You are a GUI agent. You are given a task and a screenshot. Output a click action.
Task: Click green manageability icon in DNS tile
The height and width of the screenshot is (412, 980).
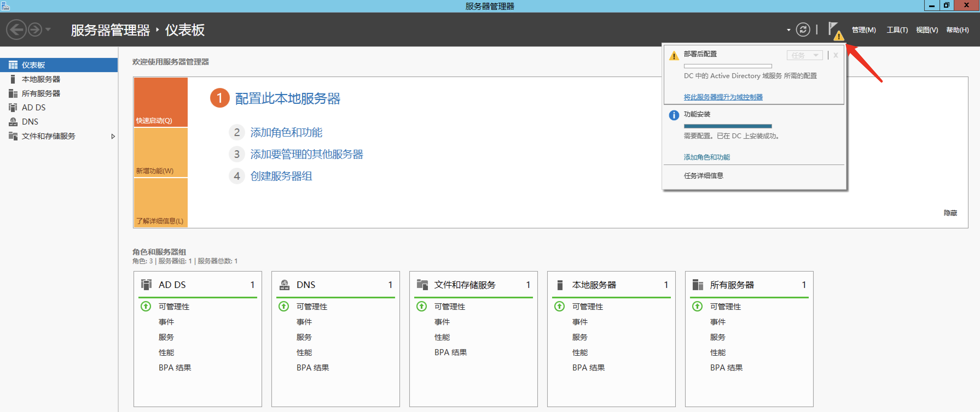[x=284, y=306]
